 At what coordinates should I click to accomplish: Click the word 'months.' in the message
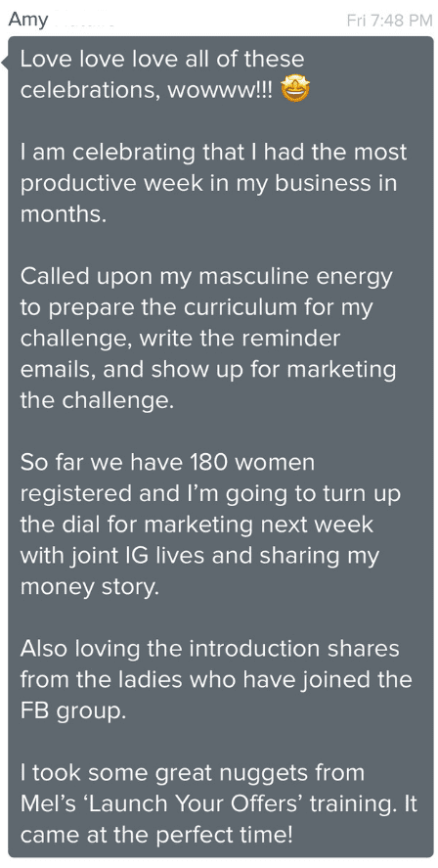coord(63,214)
